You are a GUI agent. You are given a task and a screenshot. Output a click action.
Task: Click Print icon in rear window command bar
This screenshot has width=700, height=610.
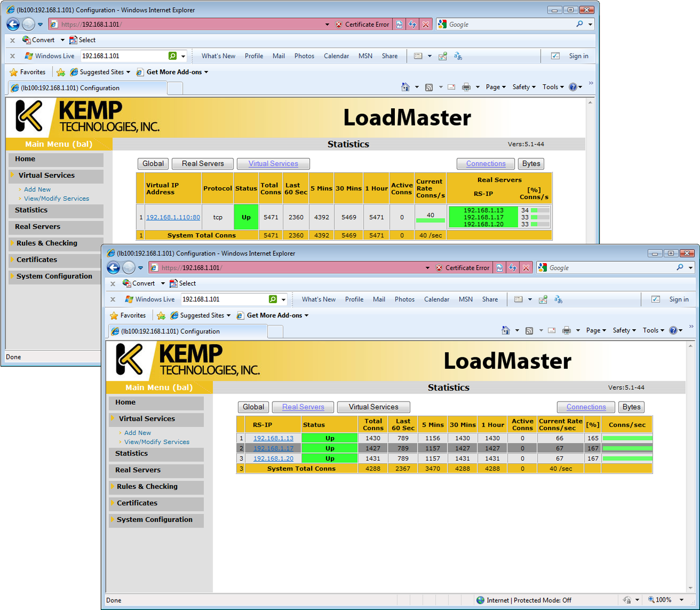(x=466, y=87)
